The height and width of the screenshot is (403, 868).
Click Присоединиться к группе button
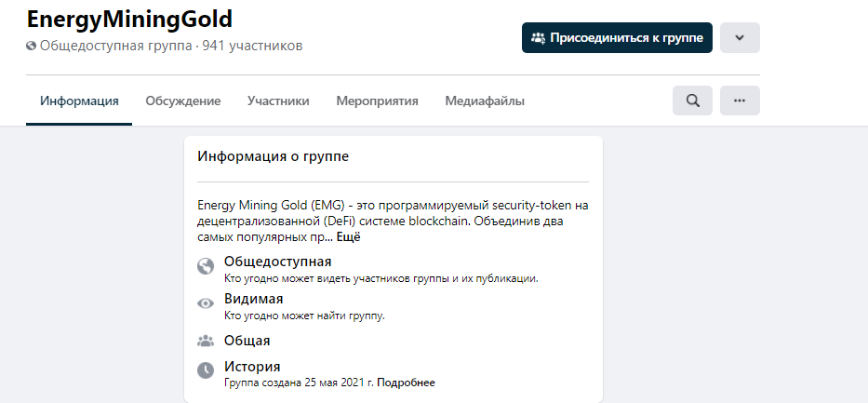(617, 37)
